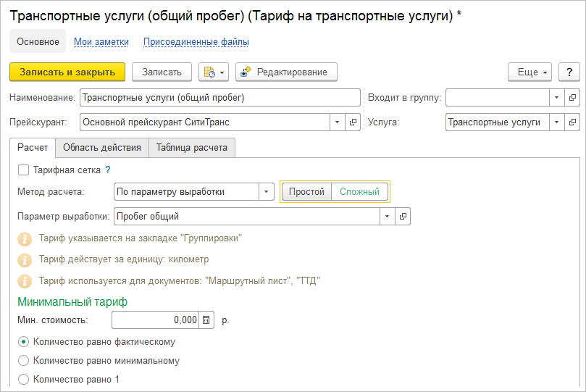Viewport: 586px width, 392px height.
Task: Open the form for the Услуга field
Action: (x=572, y=122)
